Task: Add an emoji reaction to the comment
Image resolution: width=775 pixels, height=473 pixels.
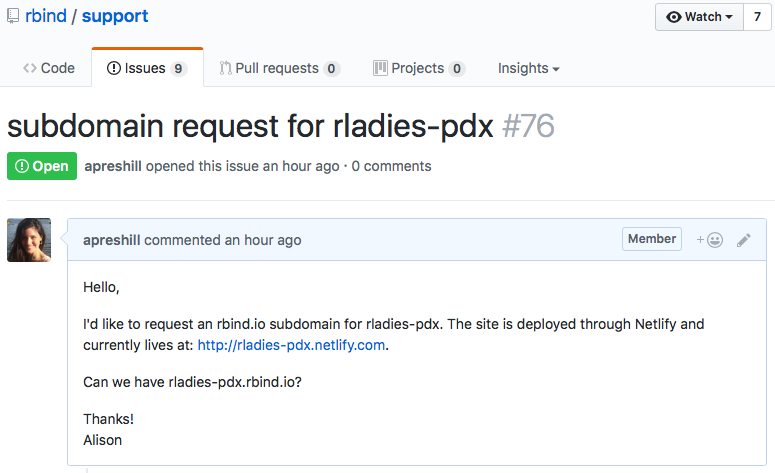Action: point(710,240)
